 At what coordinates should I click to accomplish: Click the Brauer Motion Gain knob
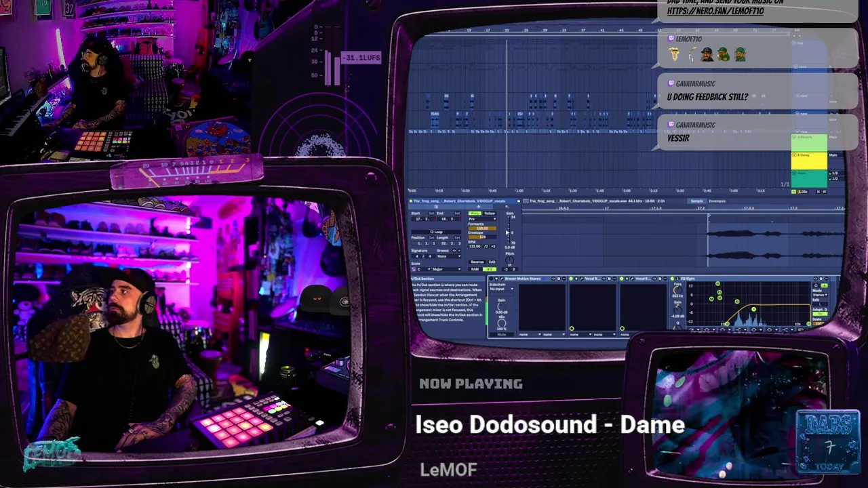pos(502,306)
